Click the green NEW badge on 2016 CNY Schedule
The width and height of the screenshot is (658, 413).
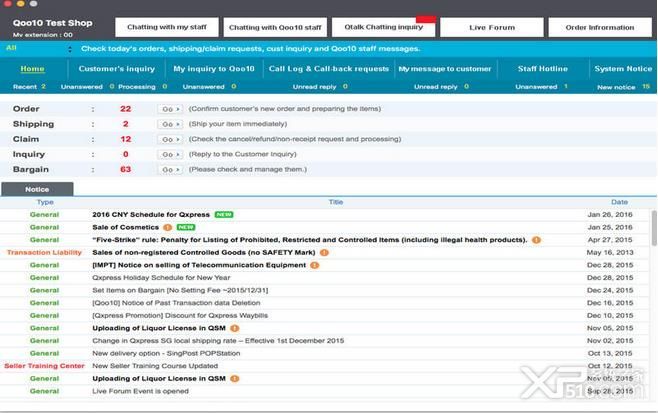pyautogui.click(x=224, y=214)
